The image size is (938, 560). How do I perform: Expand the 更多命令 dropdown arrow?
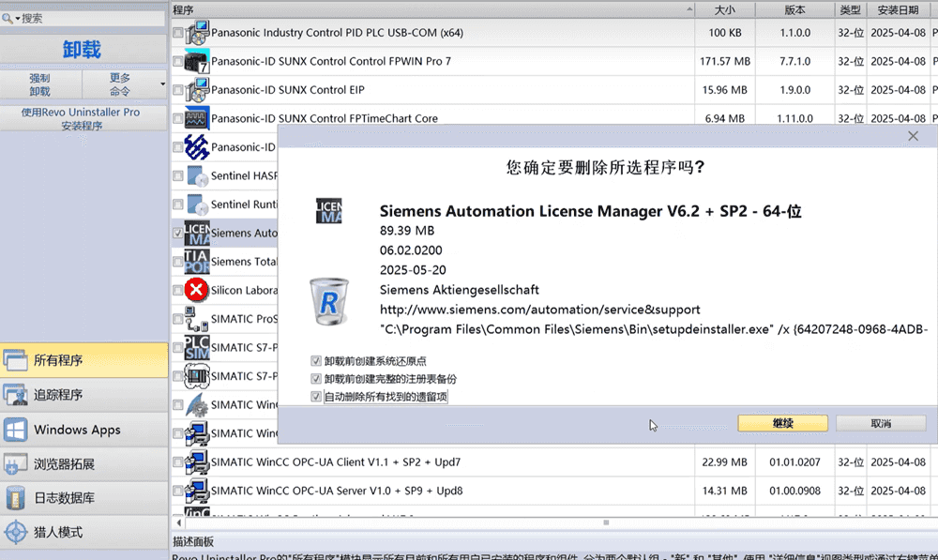162,85
